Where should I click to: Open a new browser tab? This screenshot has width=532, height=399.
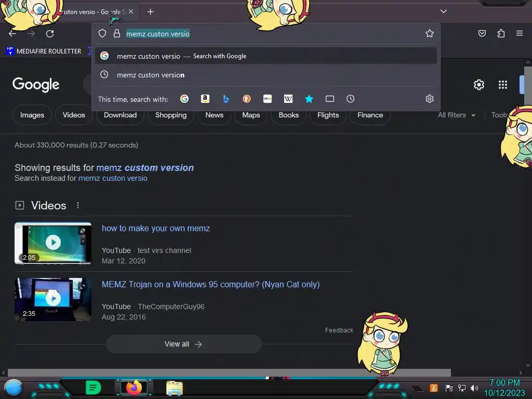[150, 12]
